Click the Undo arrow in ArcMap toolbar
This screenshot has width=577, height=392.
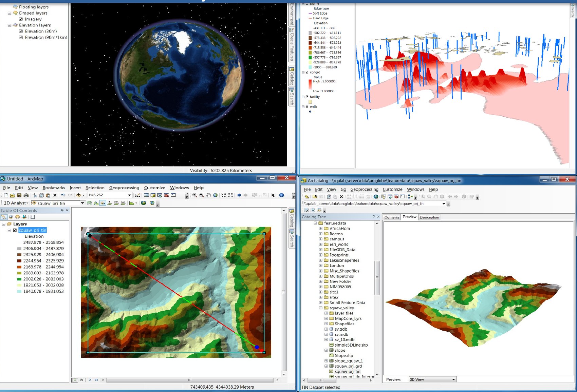pyautogui.click(x=63, y=195)
